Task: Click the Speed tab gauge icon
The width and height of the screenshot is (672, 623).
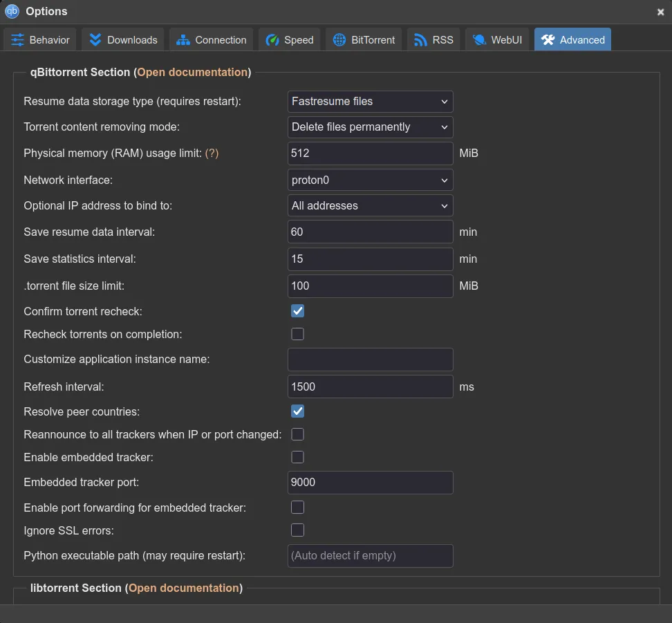Action: (272, 40)
